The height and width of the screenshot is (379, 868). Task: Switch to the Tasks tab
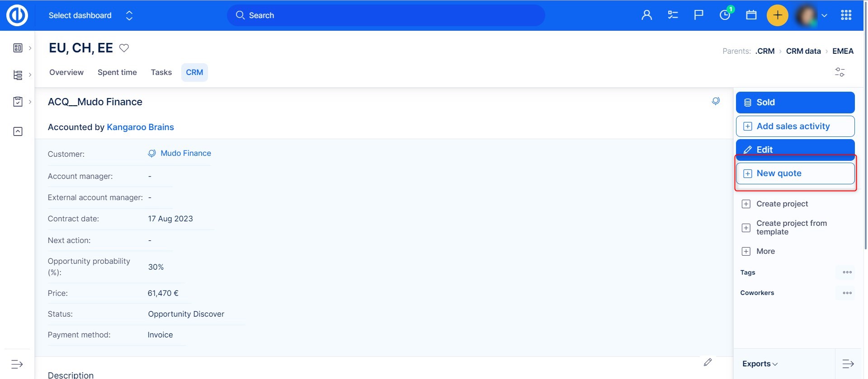click(161, 72)
